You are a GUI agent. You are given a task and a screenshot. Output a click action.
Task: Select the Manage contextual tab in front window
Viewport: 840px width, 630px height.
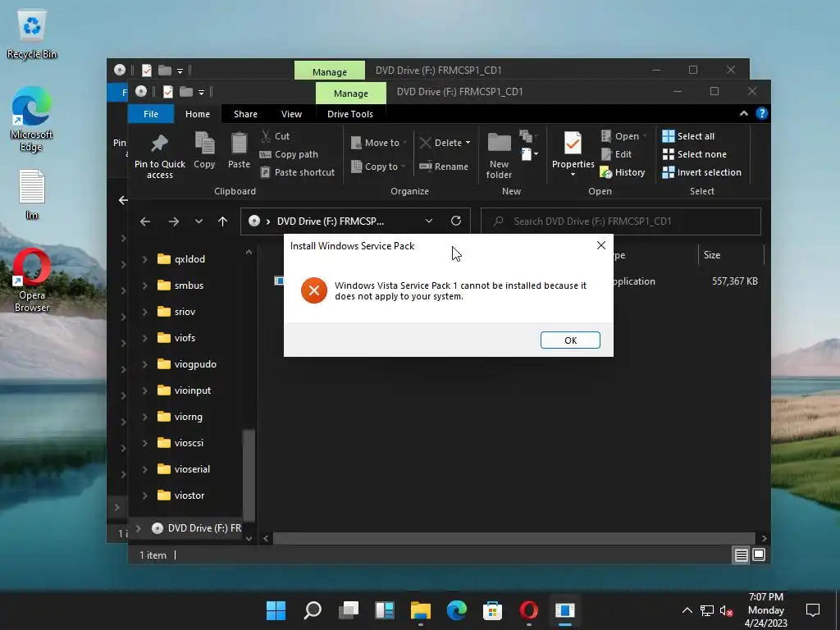[351, 94]
